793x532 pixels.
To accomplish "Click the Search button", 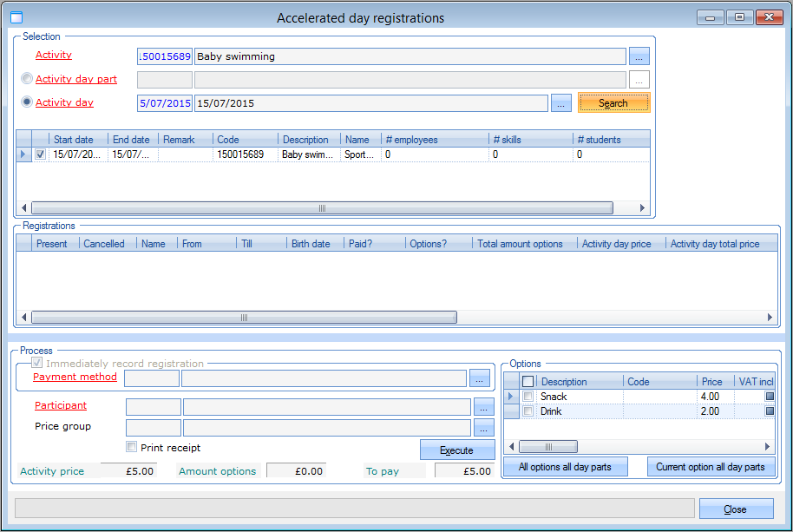I will click(613, 103).
